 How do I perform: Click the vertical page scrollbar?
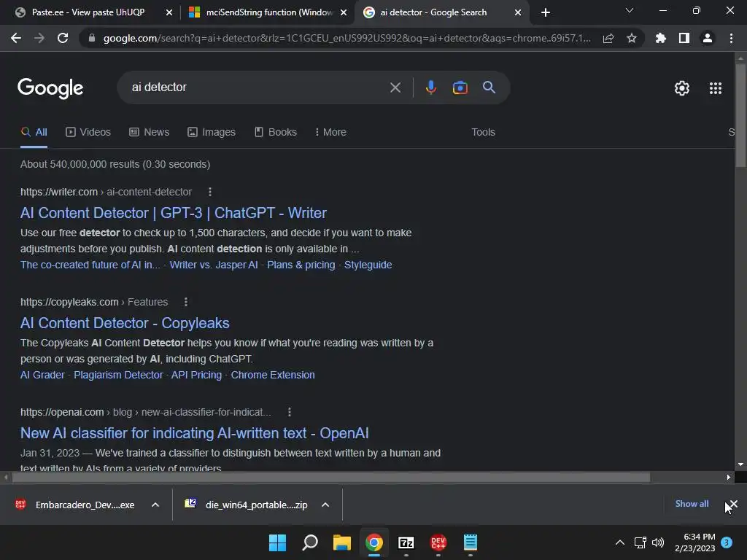pyautogui.click(x=740, y=116)
